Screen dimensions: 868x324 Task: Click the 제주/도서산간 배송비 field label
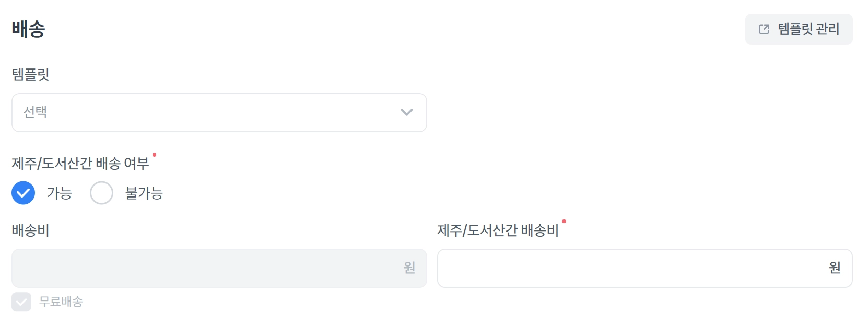(x=498, y=230)
